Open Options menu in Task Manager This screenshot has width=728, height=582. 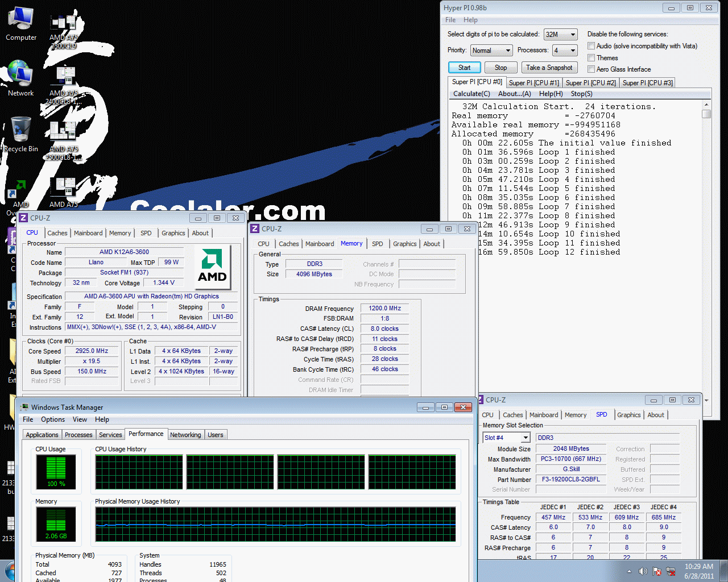[53, 419]
